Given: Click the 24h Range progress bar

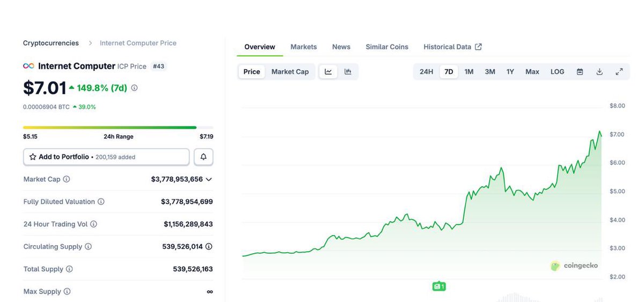Looking at the screenshot, I should click(118, 128).
